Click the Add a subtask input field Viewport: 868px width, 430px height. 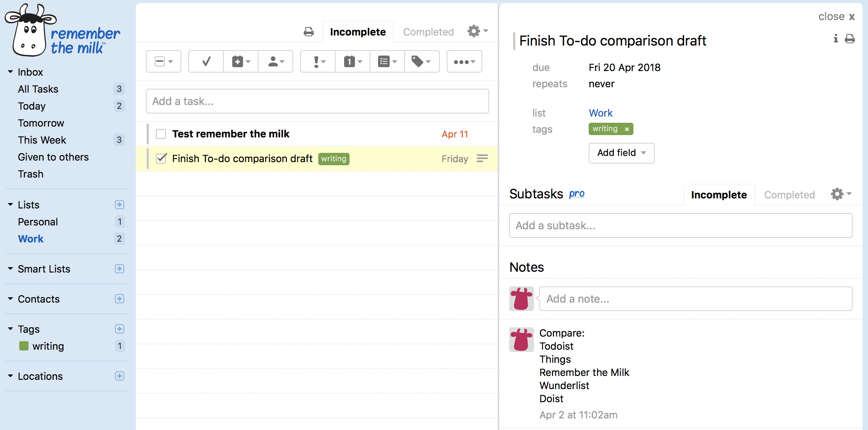click(x=681, y=225)
